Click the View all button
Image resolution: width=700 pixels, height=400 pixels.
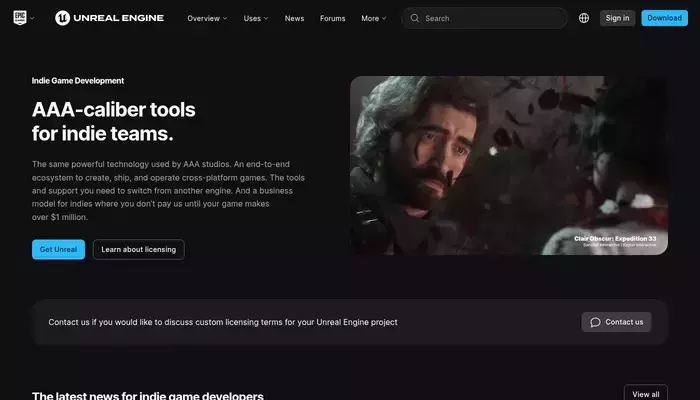tap(646, 393)
